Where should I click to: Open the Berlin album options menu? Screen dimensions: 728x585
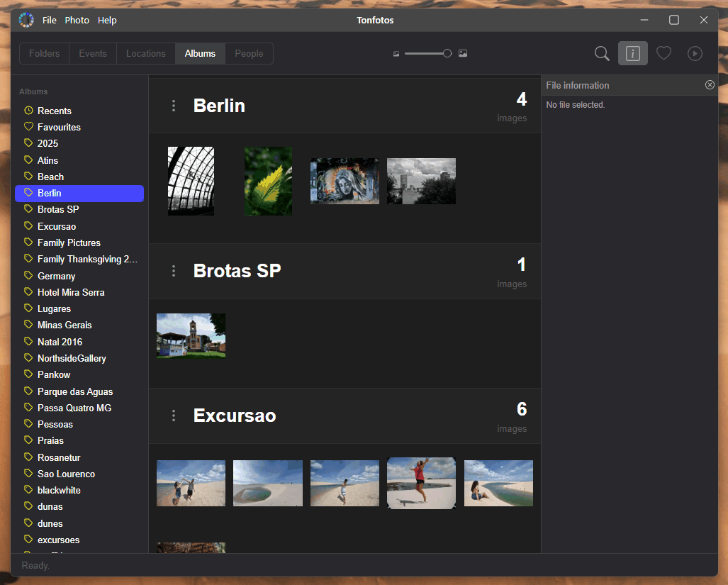coord(174,106)
